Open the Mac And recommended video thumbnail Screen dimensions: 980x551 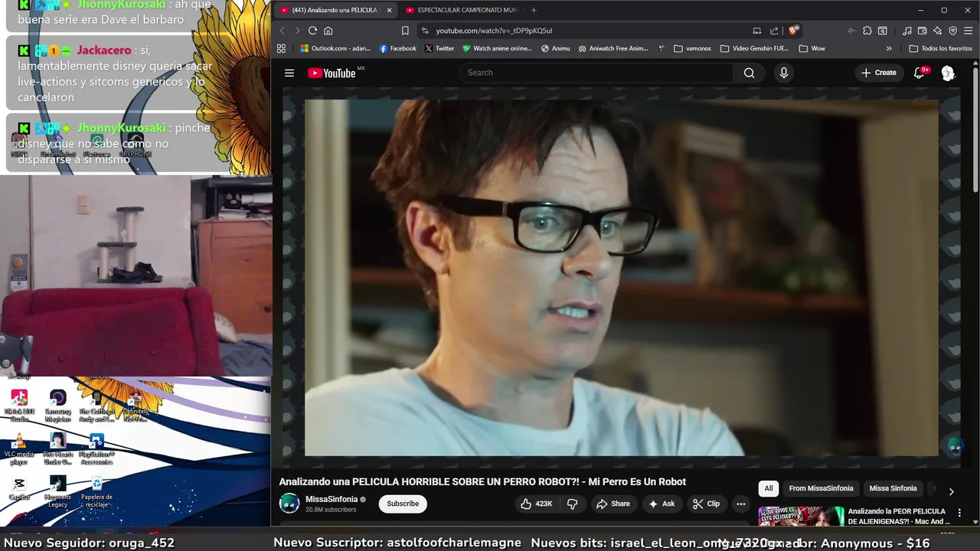(x=801, y=517)
